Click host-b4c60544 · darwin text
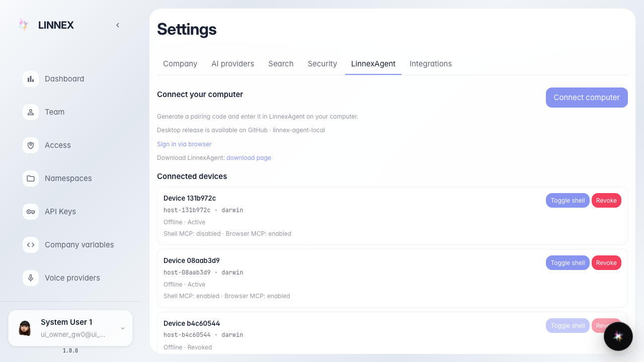644x362 pixels. pos(203,335)
